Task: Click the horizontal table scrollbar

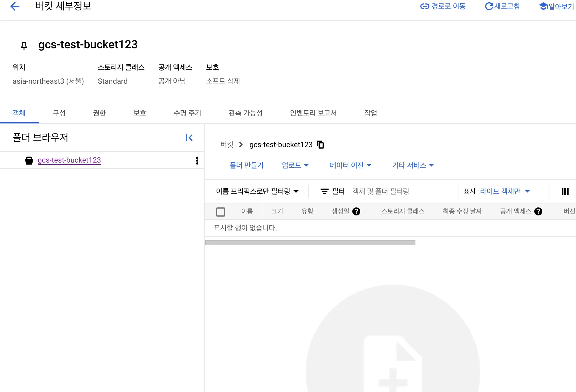Action: pyautogui.click(x=310, y=243)
